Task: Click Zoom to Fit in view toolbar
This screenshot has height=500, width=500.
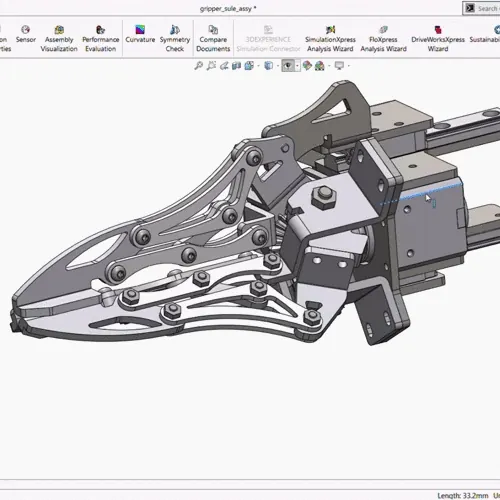Action: pos(199,66)
